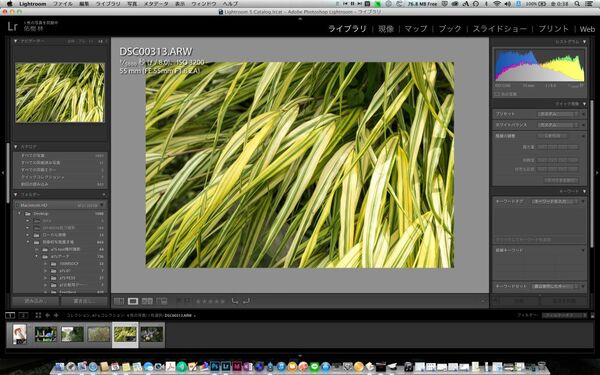This screenshot has height=375, width=600.
Task: Flag photo as pick in toolbar
Action: coord(178,301)
